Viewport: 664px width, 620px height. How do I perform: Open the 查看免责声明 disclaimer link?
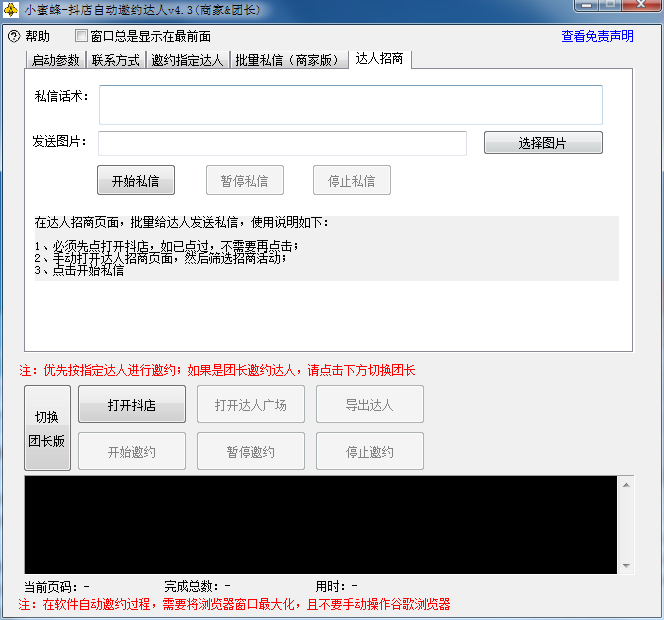tap(597, 36)
